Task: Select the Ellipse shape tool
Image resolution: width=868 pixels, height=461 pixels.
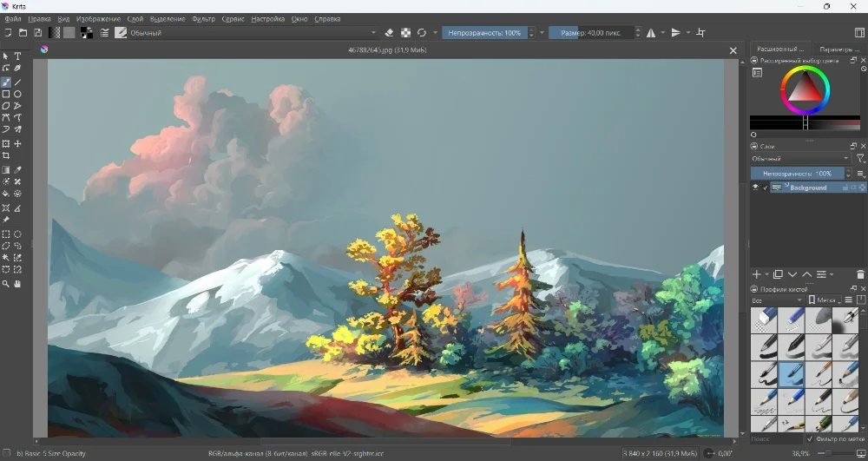Action: (x=17, y=94)
